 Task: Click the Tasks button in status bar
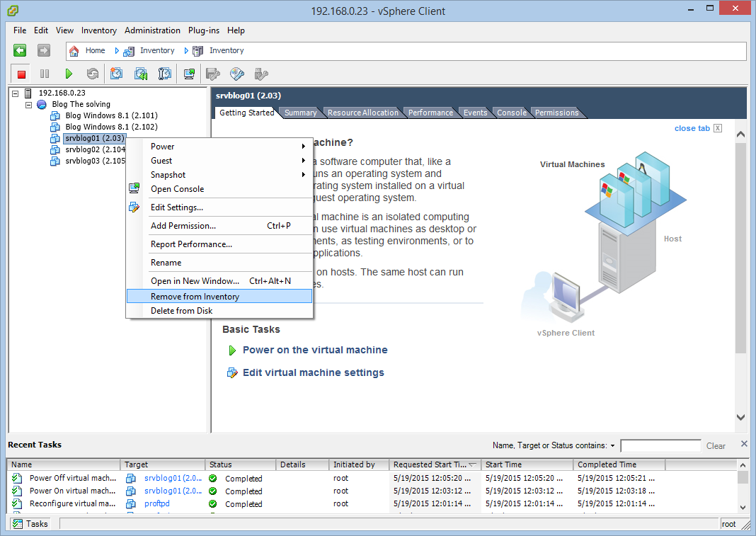(30, 523)
